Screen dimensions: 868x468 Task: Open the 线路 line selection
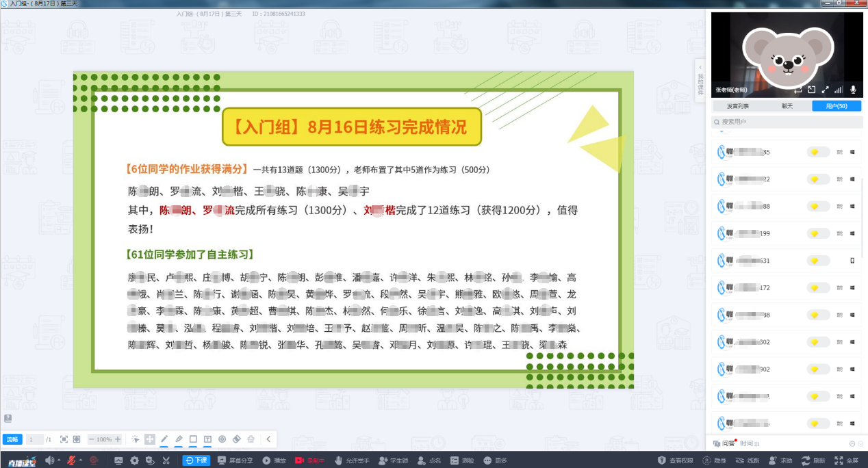[748, 460]
